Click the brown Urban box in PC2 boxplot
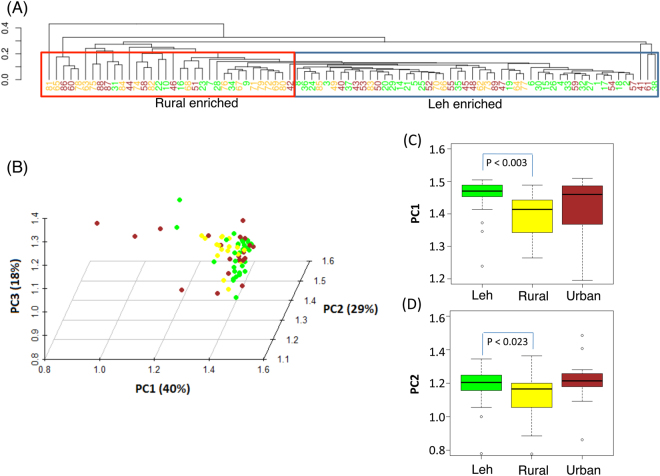Screen dimensions: 660x476 coord(583,380)
